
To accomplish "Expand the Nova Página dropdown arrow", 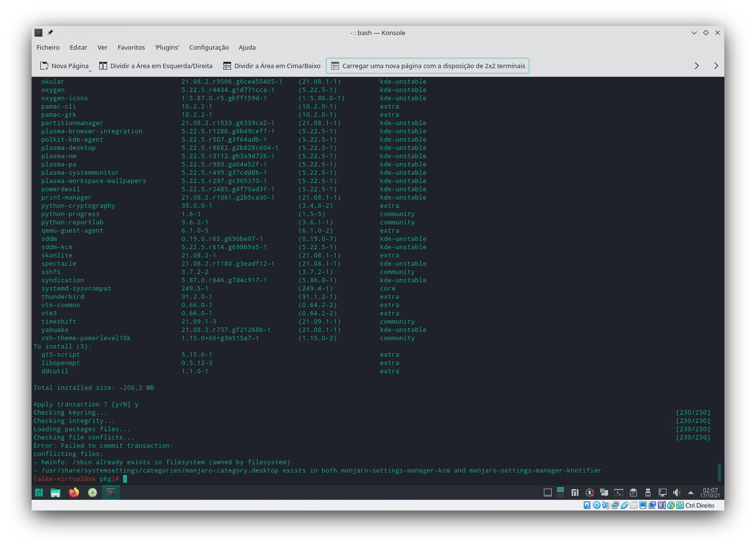I will [90, 71].
